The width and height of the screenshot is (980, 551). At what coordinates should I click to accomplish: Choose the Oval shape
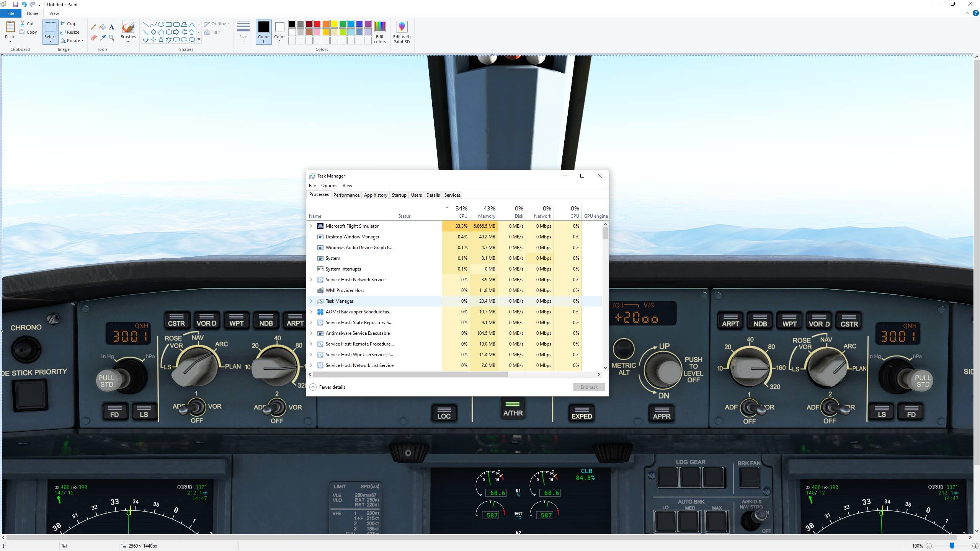coord(161,24)
